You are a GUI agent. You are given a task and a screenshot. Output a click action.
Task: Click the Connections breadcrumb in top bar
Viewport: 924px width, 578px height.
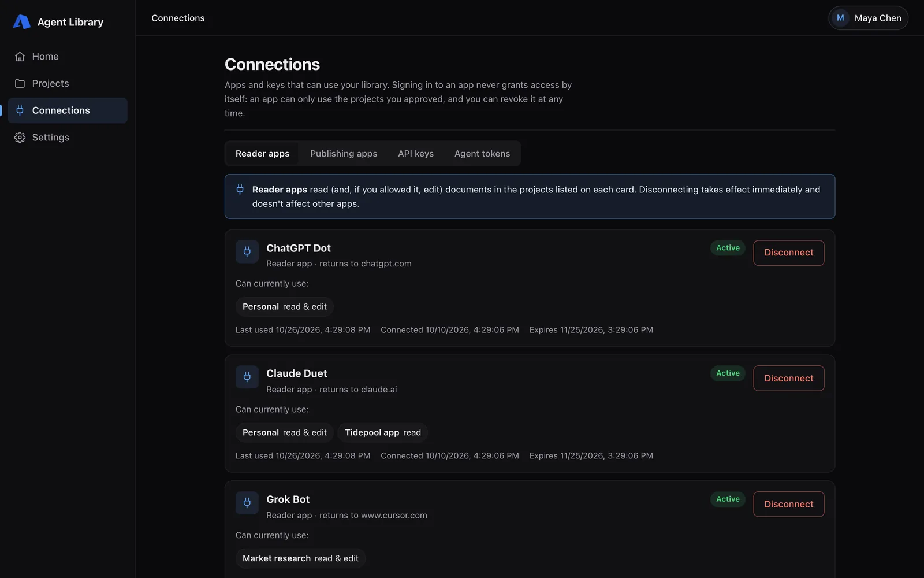pos(178,18)
